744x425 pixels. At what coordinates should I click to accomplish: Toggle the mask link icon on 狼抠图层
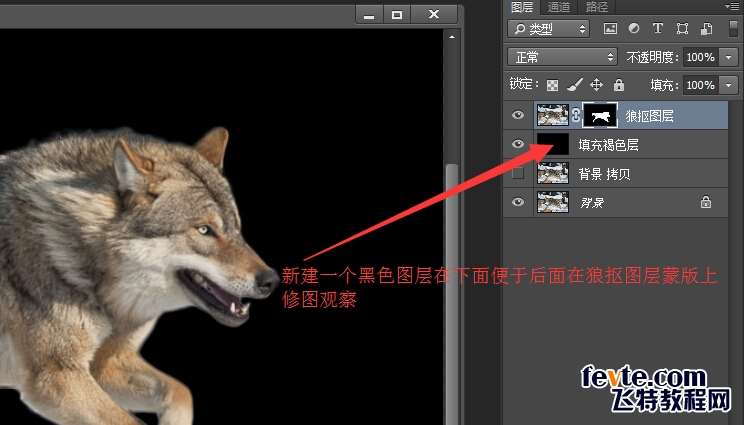[x=576, y=115]
